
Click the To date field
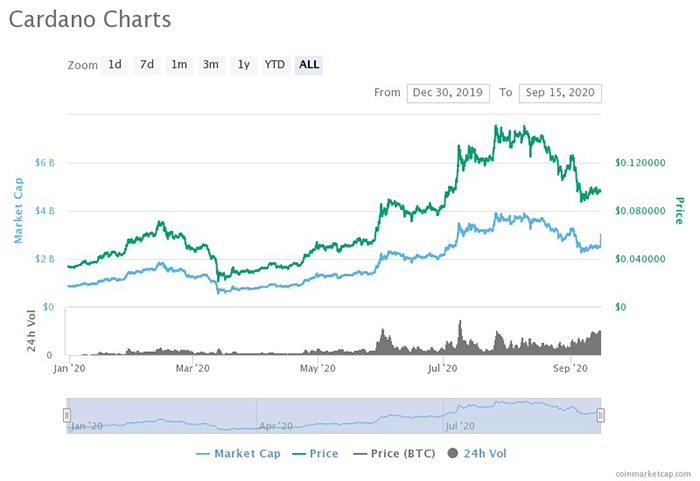coord(560,93)
